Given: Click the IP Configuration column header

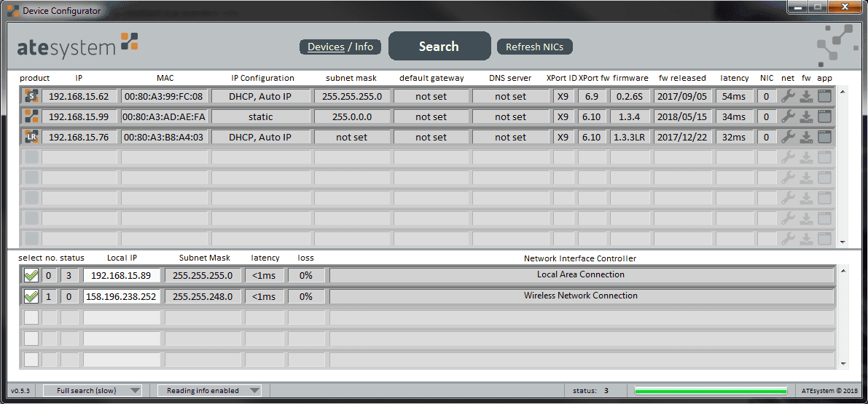Looking at the screenshot, I should pos(262,78).
